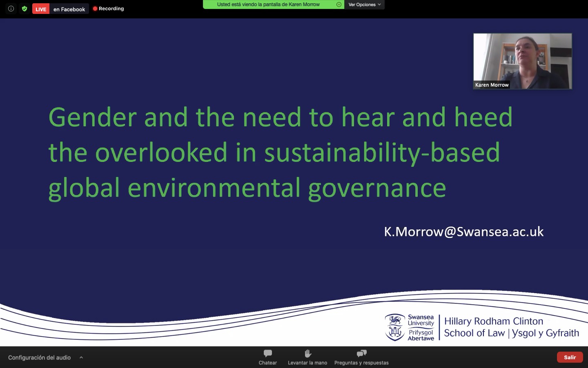Select the 'en Facebook' live stream label

click(x=69, y=9)
